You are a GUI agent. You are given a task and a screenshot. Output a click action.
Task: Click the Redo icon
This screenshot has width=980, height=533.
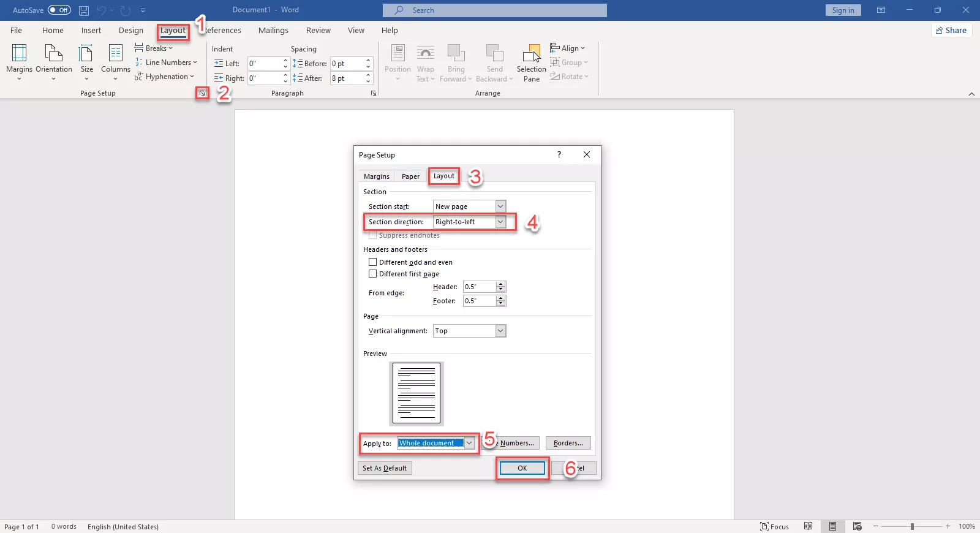(126, 10)
